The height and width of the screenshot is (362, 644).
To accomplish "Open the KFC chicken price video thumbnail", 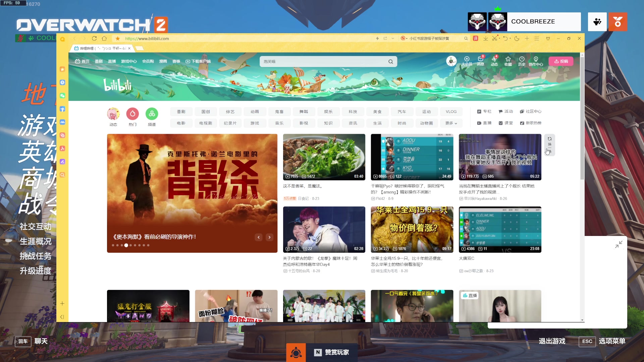I will (x=412, y=229).
